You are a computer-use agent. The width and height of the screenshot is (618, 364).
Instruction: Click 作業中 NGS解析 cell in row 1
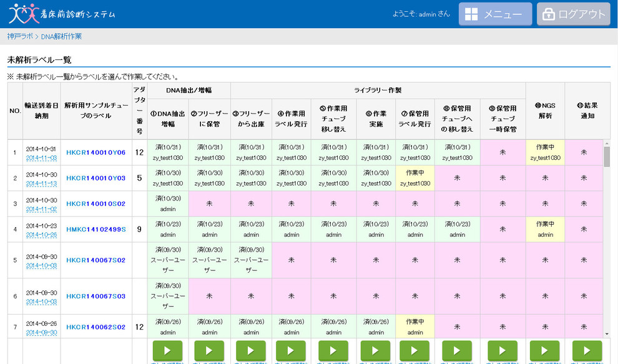pos(545,152)
